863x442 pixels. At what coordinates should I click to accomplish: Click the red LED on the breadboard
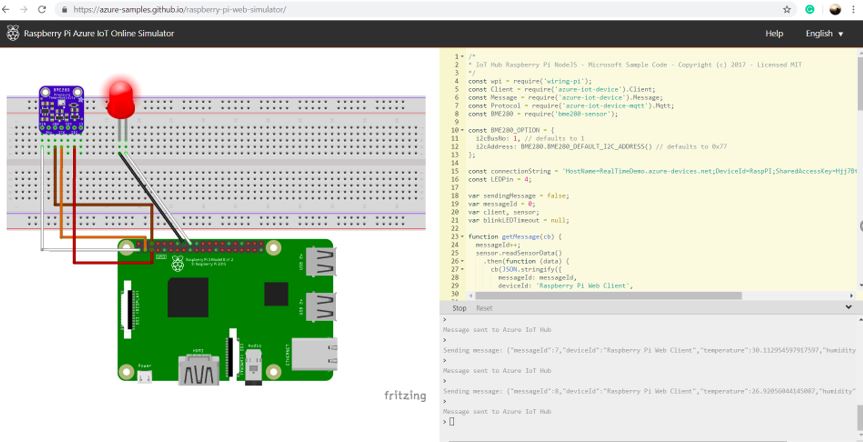click(x=121, y=100)
